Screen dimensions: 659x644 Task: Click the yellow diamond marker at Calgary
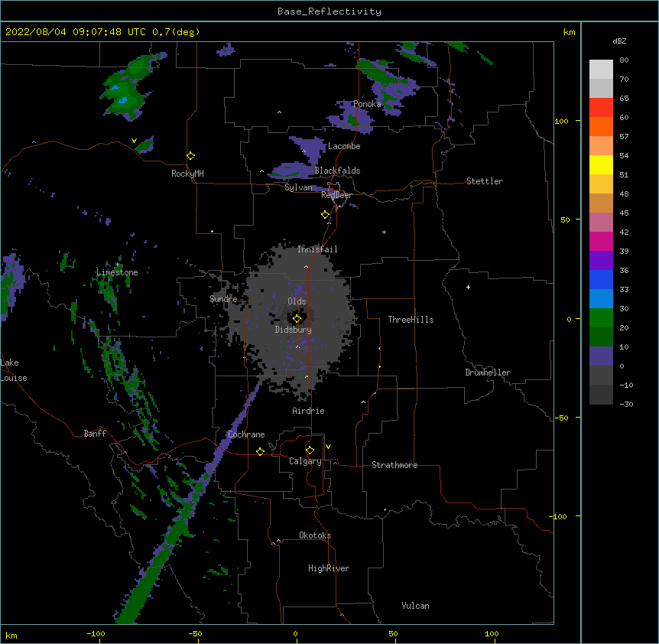point(310,450)
